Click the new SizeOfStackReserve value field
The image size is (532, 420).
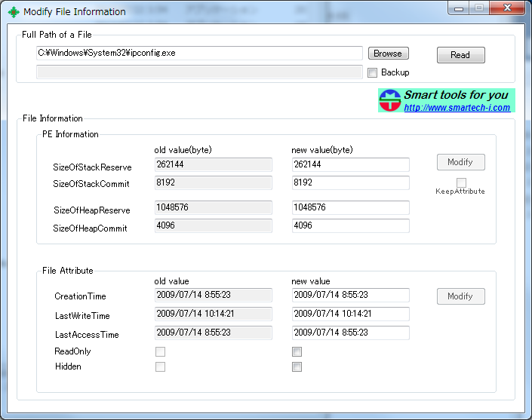coord(350,164)
